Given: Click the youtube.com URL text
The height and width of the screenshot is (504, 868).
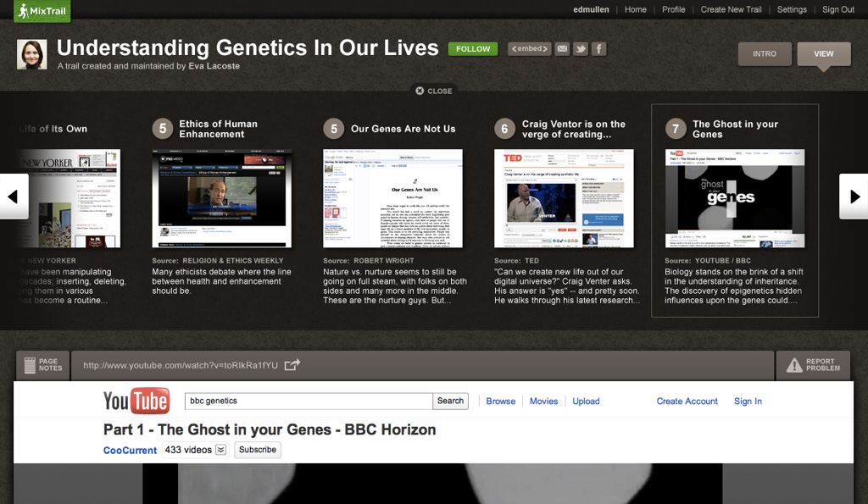Looking at the screenshot, I should tap(181, 365).
